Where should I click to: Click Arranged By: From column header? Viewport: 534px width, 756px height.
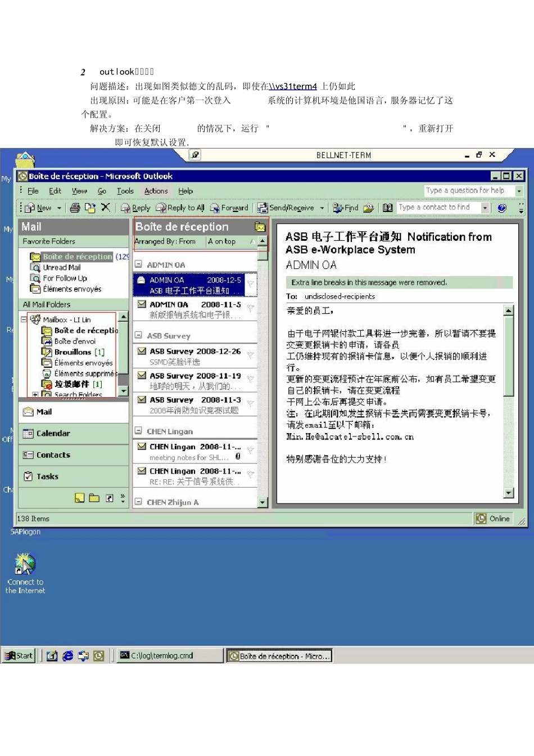coord(170,241)
